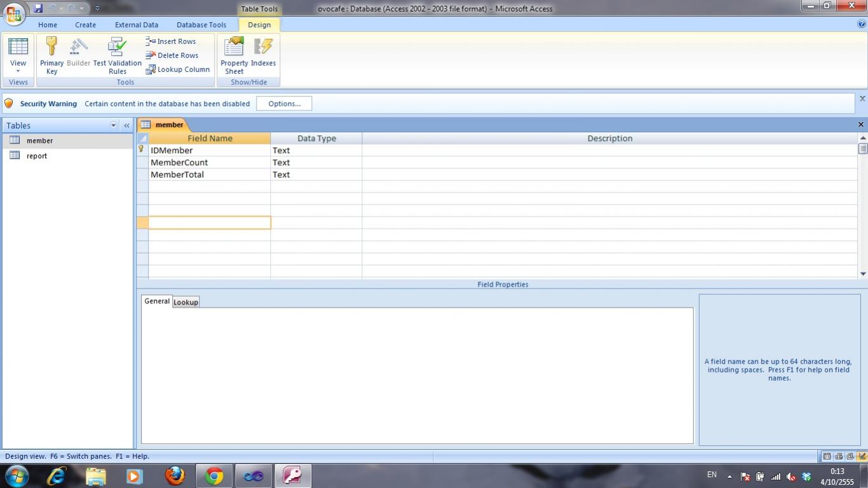Switch to the Create ribbon tab
This screenshot has width=868, height=488.
point(85,25)
